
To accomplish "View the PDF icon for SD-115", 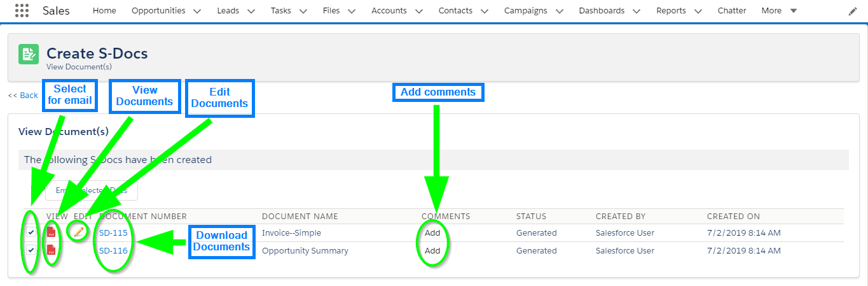I will [52, 232].
